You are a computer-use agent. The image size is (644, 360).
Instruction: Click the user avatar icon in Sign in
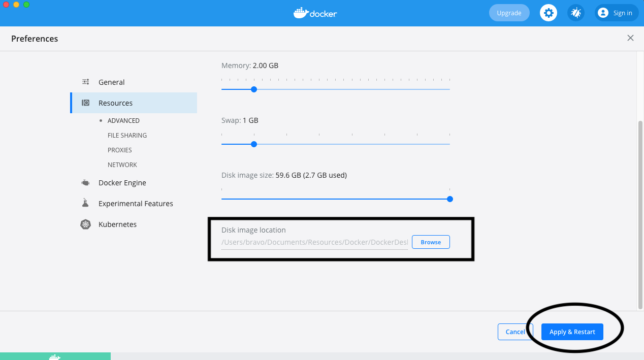coord(603,13)
